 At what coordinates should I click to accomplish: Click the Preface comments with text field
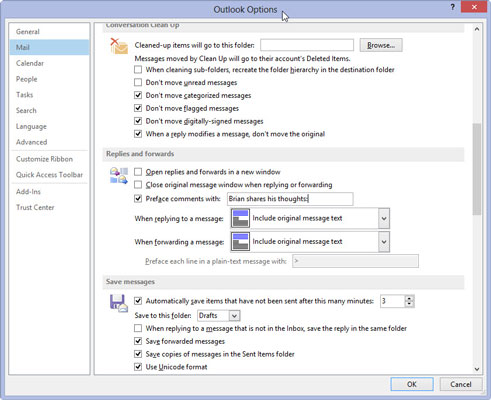[290, 199]
